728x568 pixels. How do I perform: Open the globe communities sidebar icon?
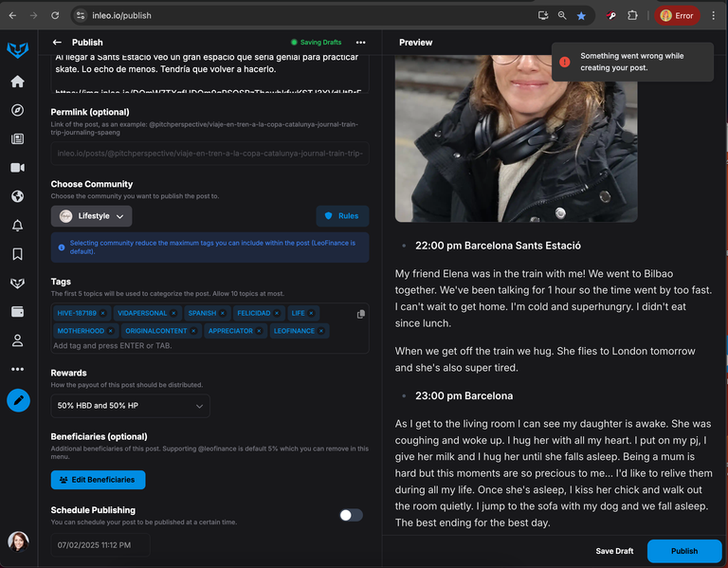coord(18,196)
